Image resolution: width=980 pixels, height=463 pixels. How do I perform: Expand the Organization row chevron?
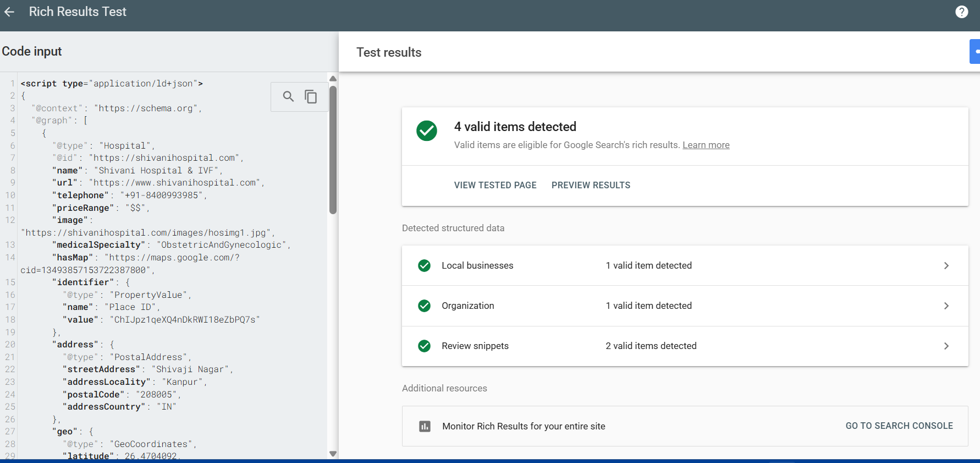pos(946,306)
